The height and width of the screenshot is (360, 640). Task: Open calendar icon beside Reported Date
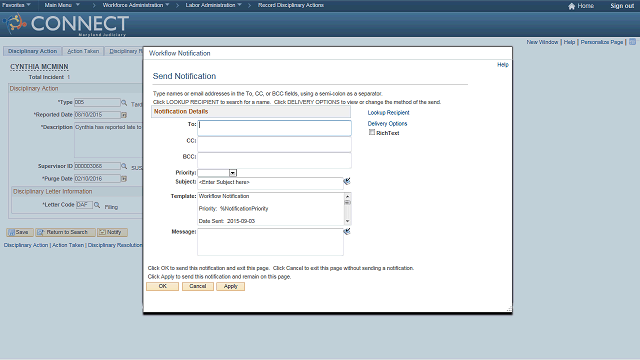pyautogui.click(x=124, y=115)
